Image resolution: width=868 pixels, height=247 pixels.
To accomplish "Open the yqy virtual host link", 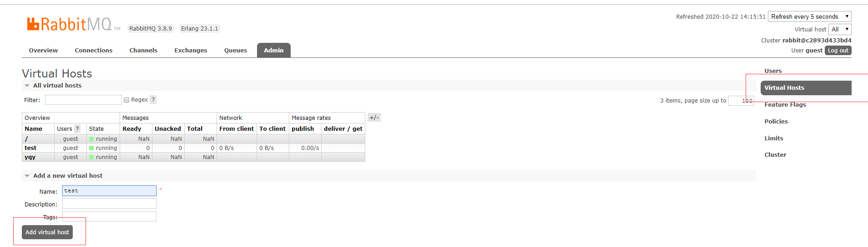I will 30,157.
